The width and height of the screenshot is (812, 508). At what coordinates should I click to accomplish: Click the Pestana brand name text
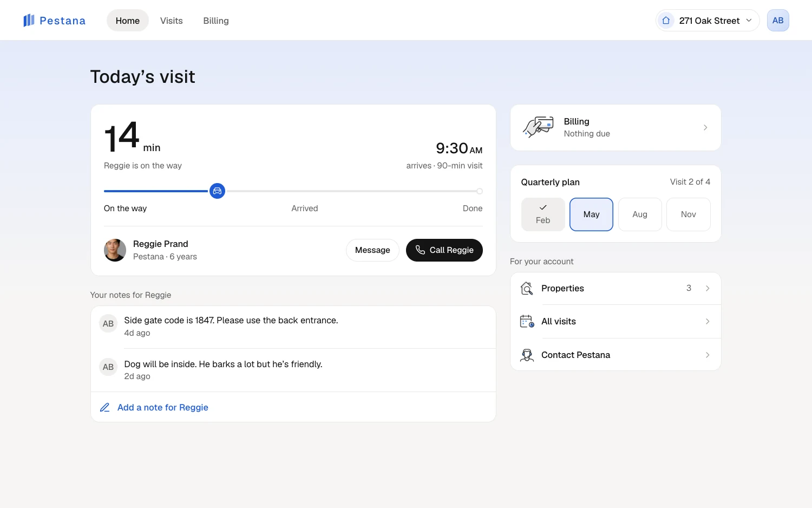[63, 21]
